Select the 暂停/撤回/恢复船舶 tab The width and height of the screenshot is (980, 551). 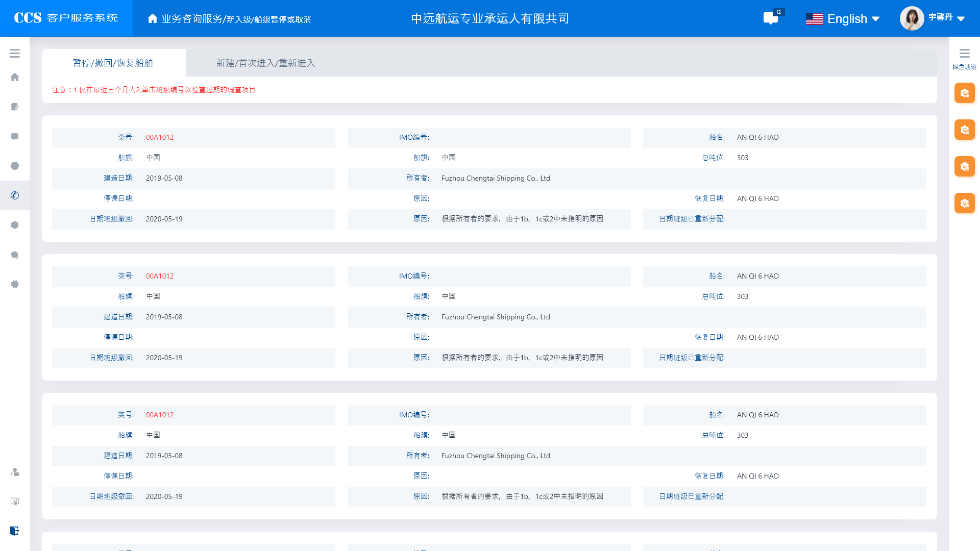point(113,63)
